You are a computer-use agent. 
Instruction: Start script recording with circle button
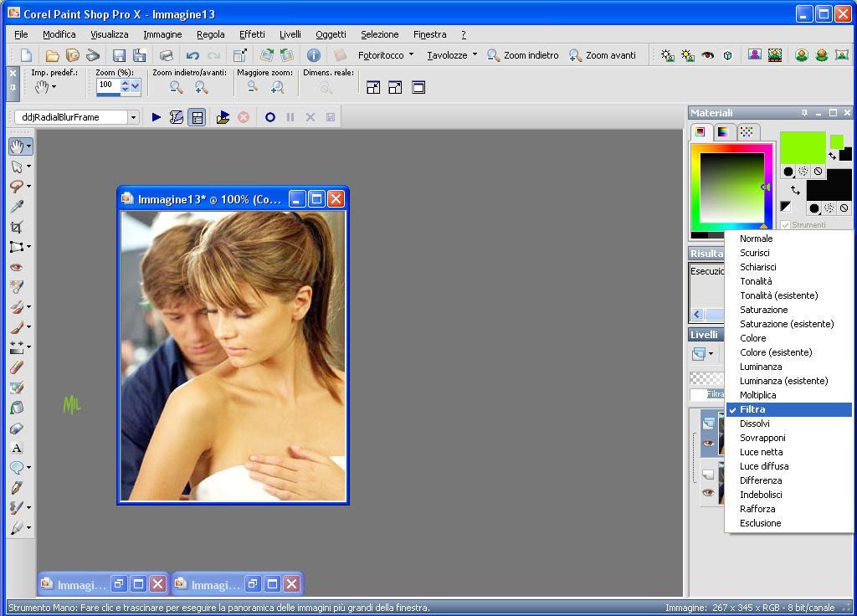(x=270, y=117)
